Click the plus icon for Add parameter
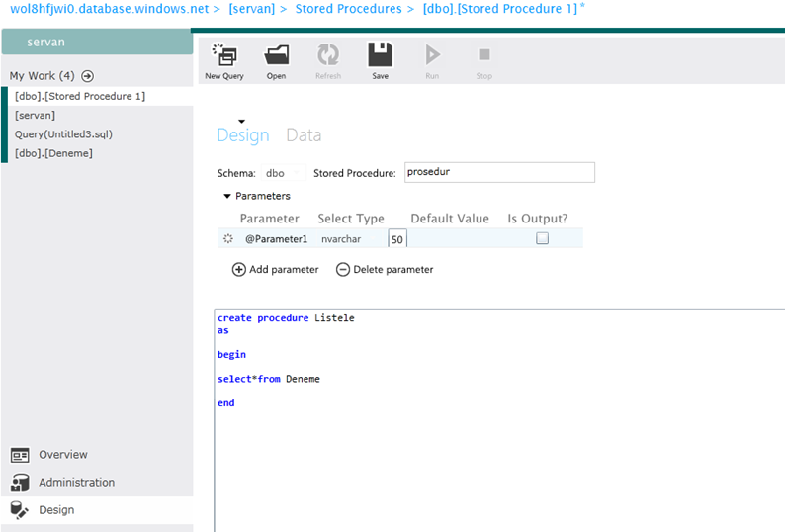The image size is (785, 532). point(239,270)
